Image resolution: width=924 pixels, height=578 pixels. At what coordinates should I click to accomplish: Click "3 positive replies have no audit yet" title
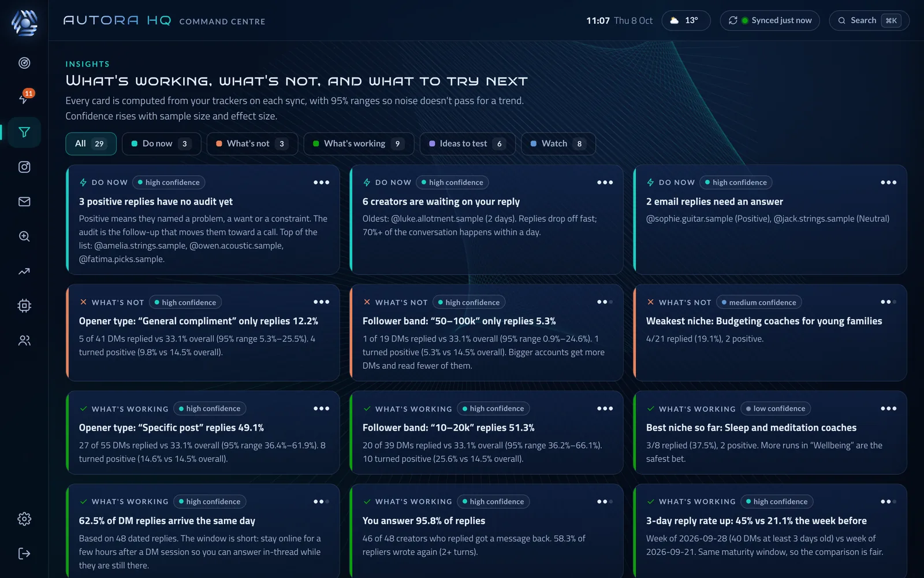coord(156,202)
